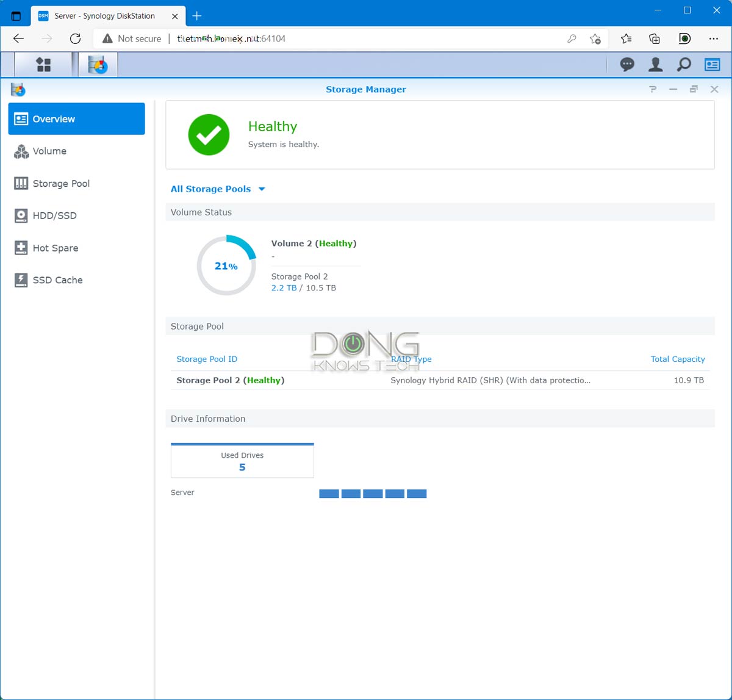
Task: Select the Overview tab in sidebar
Action: click(76, 119)
